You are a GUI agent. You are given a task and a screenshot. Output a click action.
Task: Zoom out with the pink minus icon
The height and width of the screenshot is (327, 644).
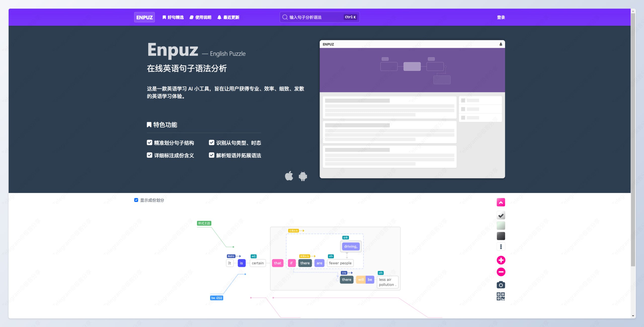click(x=501, y=272)
